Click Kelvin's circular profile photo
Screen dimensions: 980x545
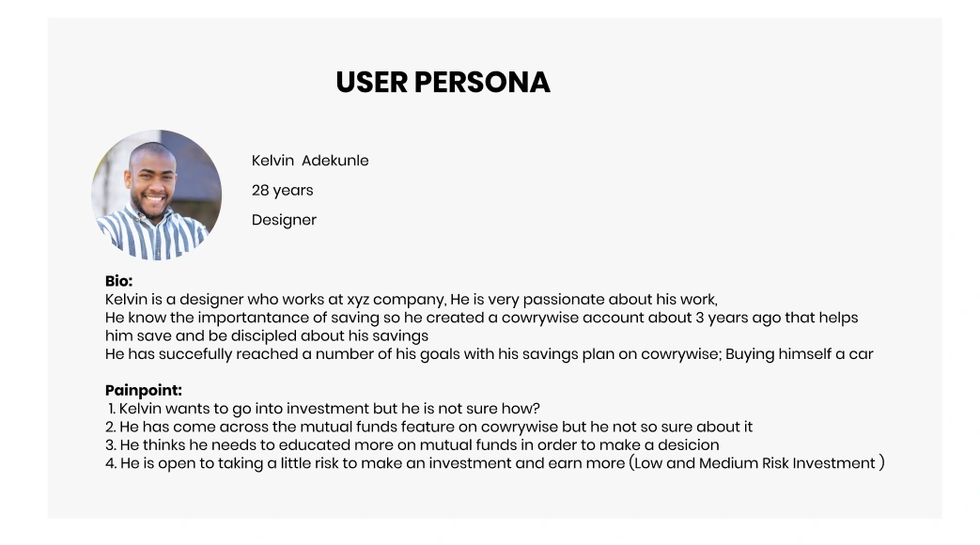[156, 195]
